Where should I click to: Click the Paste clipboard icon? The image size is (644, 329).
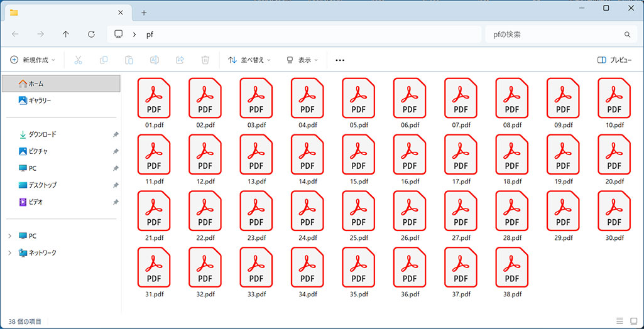tap(129, 60)
